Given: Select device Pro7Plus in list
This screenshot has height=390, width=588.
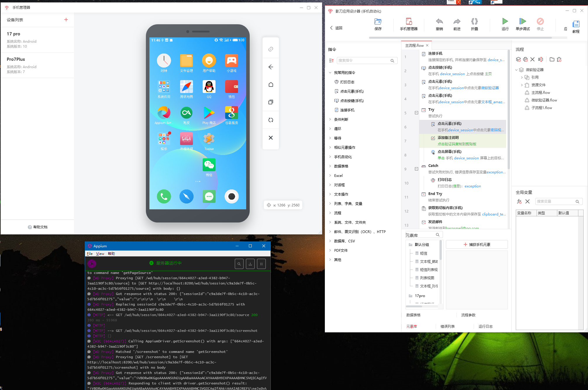Looking at the screenshot, I should coord(37,65).
